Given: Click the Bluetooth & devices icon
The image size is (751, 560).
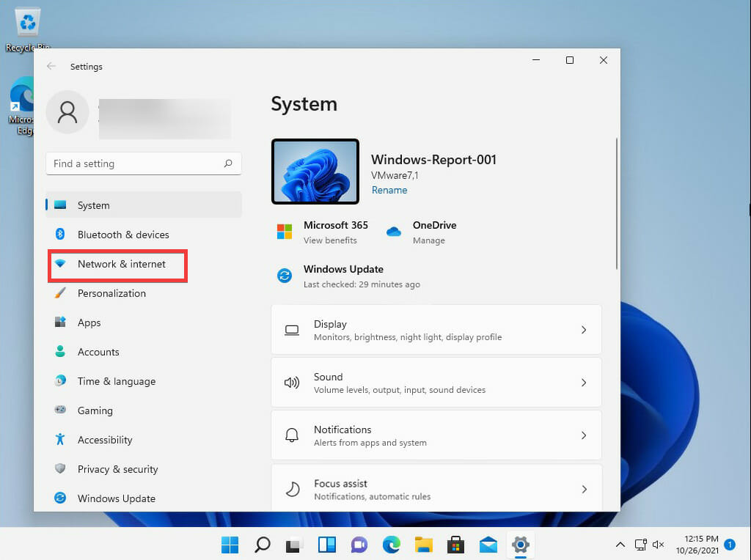Looking at the screenshot, I should [61, 235].
